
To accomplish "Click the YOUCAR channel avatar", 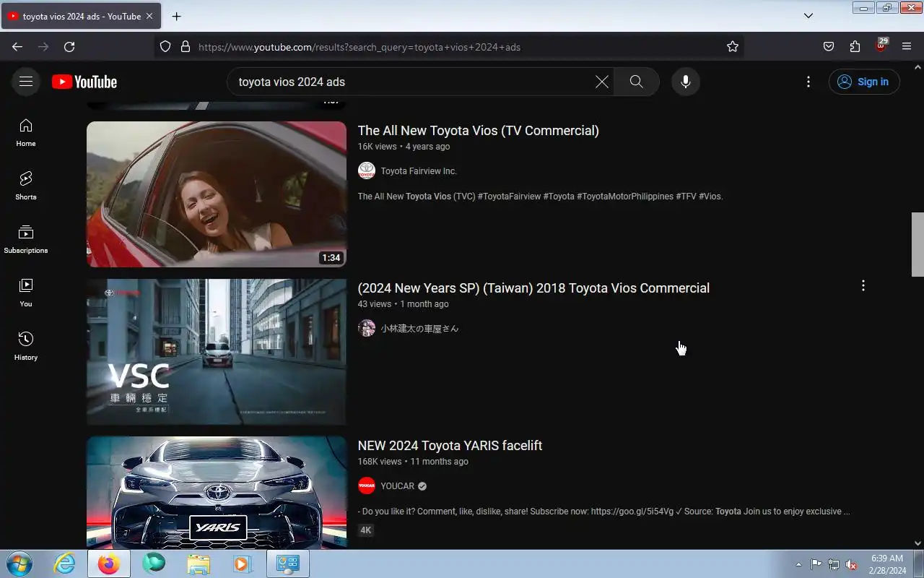I will [367, 486].
